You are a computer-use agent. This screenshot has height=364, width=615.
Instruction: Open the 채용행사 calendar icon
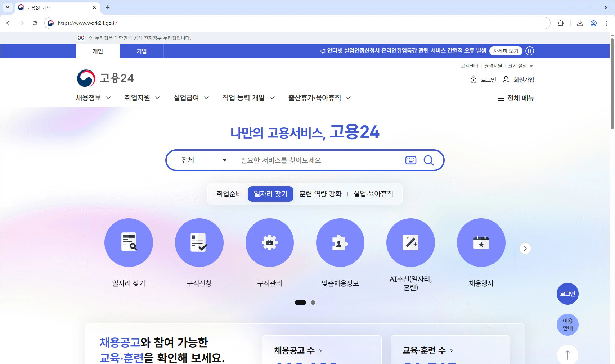click(x=481, y=242)
